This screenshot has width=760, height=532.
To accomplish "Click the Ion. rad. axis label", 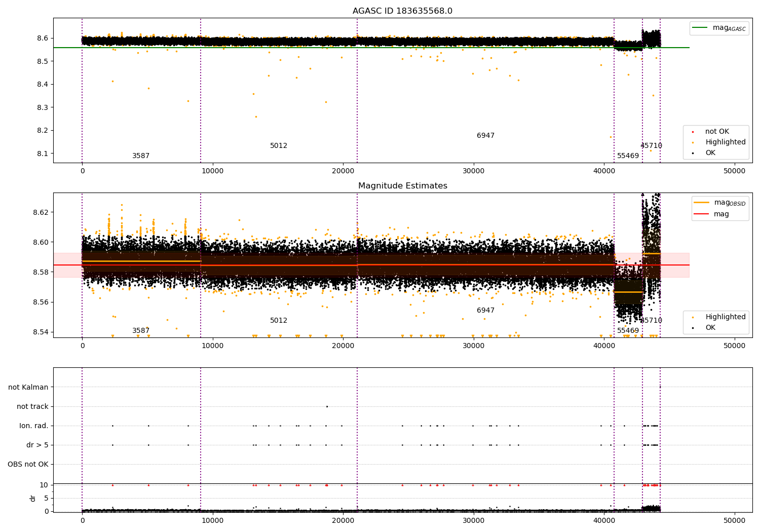I will pyautogui.click(x=34, y=426).
